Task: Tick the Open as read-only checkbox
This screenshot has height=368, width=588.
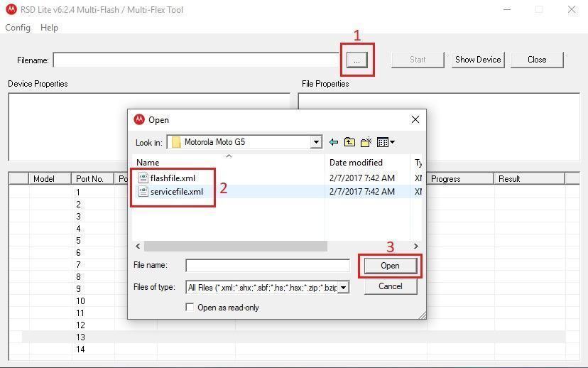Action: (190, 307)
